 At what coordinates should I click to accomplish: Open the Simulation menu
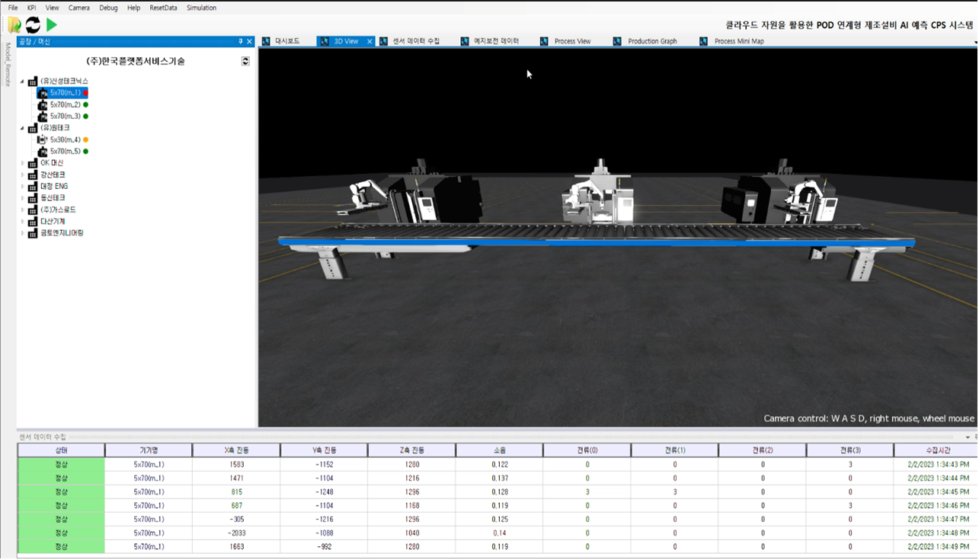201,8
